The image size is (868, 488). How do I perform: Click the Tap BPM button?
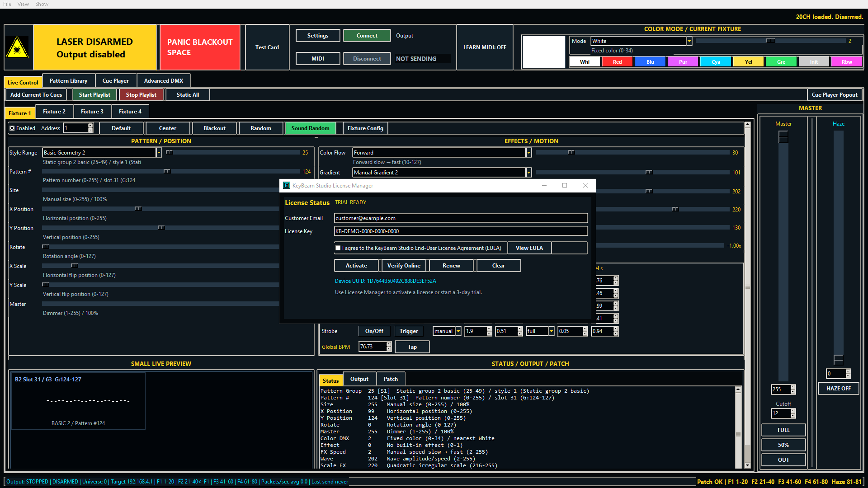pyautogui.click(x=412, y=347)
